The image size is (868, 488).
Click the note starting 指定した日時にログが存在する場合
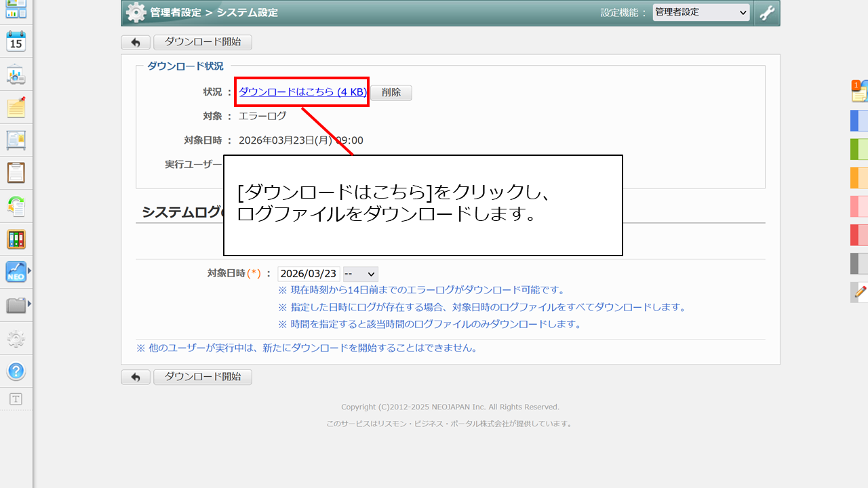[x=482, y=307]
